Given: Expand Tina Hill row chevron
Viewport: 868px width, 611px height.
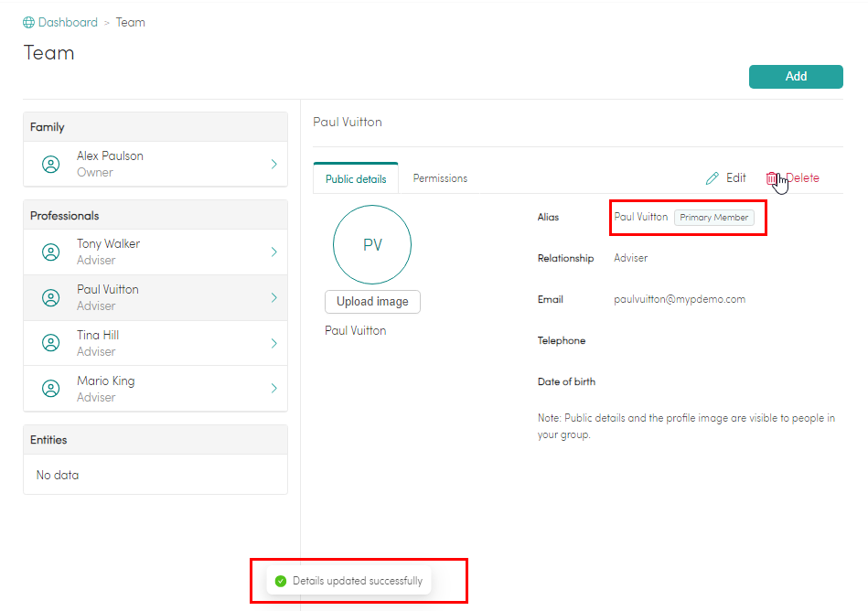Looking at the screenshot, I should pyautogui.click(x=273, y=343).
